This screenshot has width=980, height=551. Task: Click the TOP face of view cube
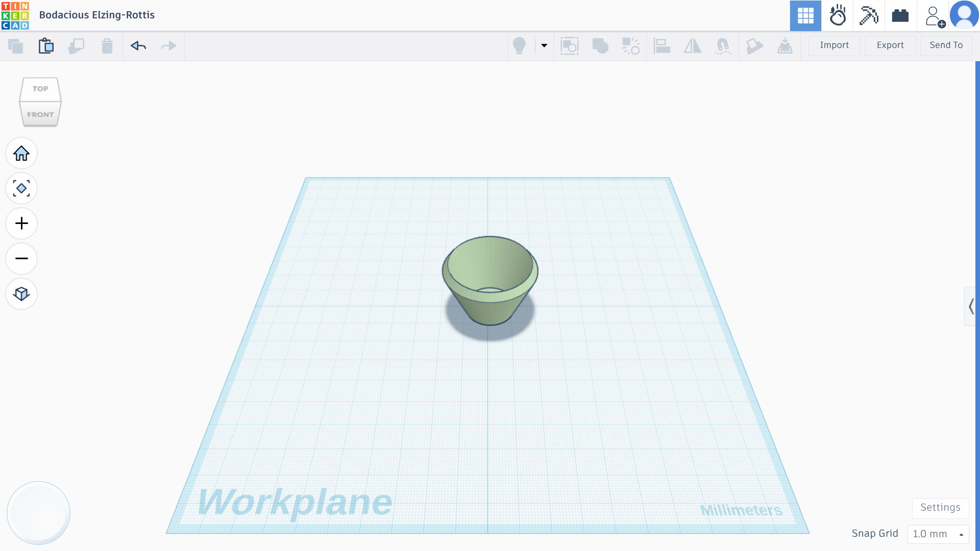tap(40, 89)
